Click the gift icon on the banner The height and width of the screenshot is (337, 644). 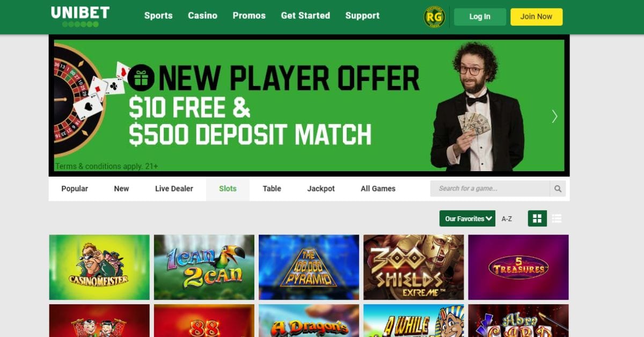pos(141,78)
